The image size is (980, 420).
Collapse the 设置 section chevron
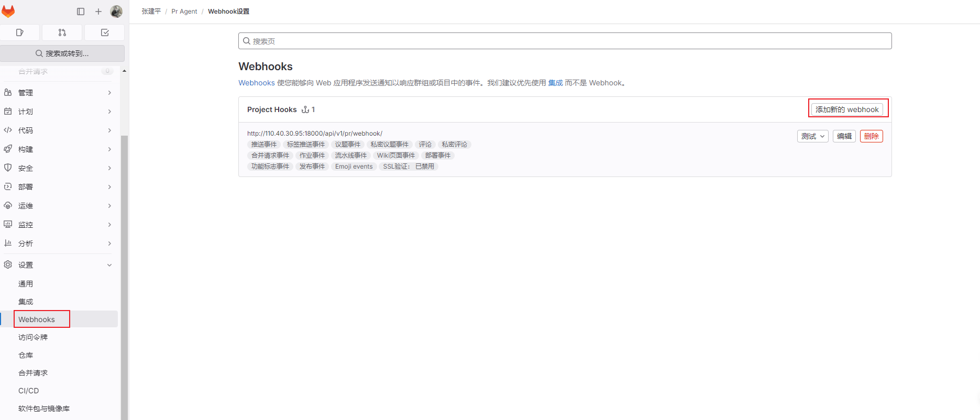pos(109,265)
